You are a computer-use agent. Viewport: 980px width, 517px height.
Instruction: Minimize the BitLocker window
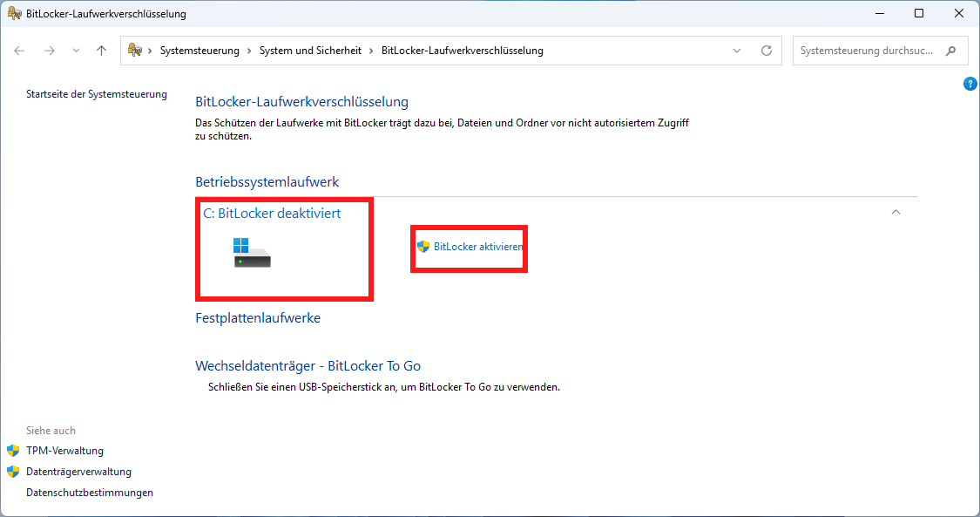coord(880,13)
